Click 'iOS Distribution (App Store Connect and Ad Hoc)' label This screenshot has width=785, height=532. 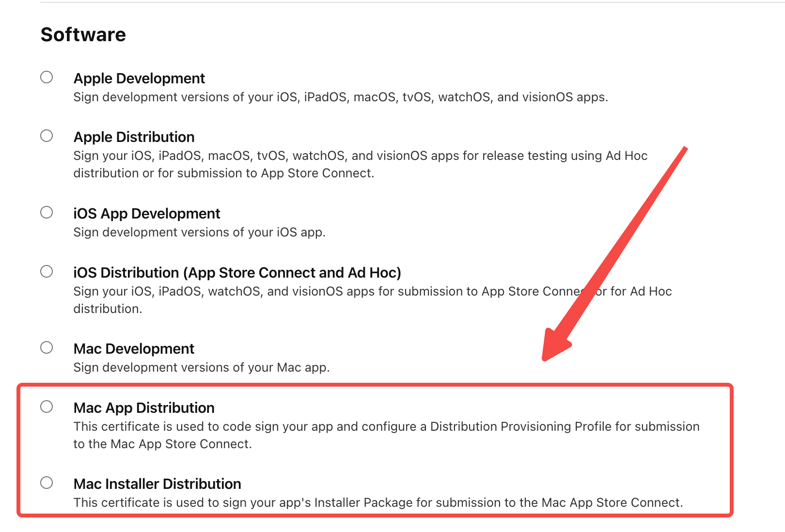point(237,273)
